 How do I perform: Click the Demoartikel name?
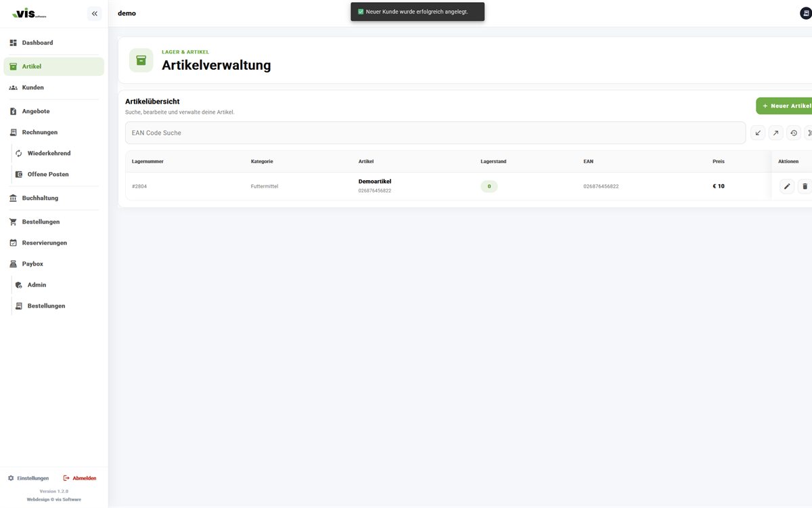tap(375, 182)
